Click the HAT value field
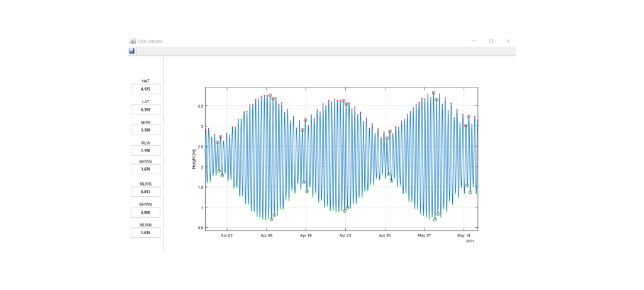 coord(146,89)
